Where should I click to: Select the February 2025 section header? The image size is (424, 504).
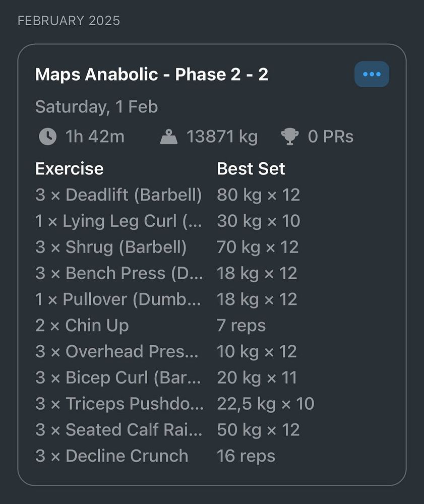(x=69, y=21)
